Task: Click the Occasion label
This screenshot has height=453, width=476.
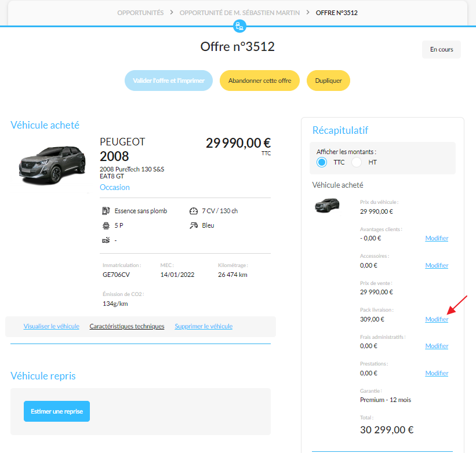Action: point(115,187)
